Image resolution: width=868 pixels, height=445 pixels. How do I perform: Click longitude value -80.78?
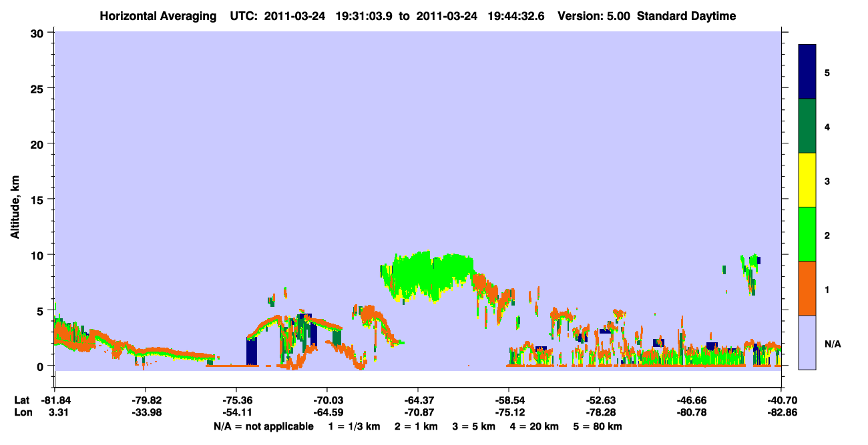(x=690, y=412)
